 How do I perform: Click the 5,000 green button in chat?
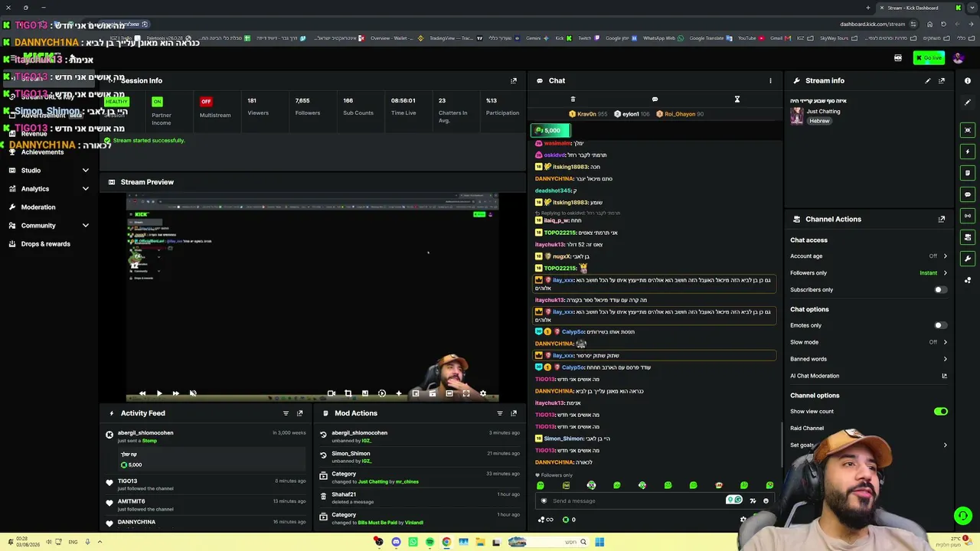[552, 130]
